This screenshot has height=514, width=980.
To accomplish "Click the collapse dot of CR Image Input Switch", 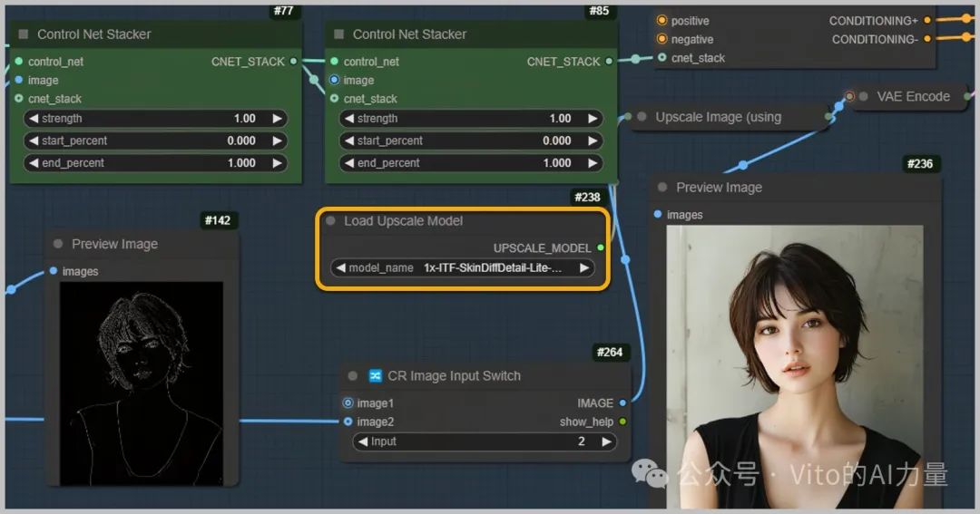I will [x=352, y=376].
